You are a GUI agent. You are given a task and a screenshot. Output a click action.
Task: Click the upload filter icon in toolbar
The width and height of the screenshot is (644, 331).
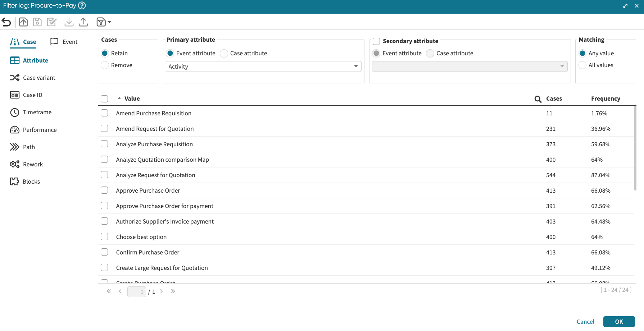(83, 22)
